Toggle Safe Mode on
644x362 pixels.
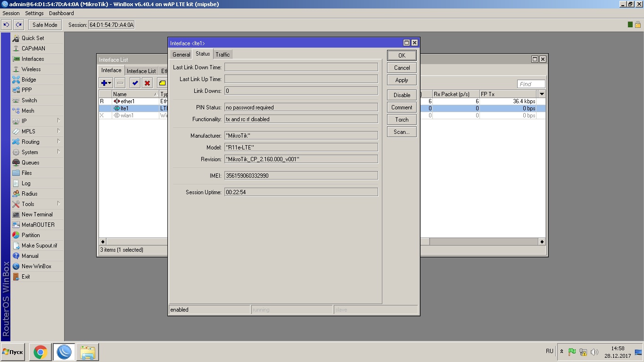pyautogui.click(x=45, y=25)
